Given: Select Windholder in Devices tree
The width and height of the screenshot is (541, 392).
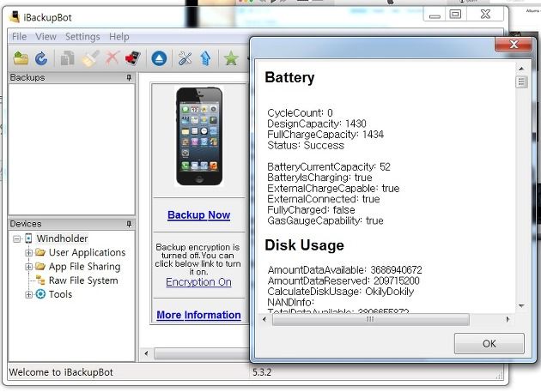Looking at the screenshot, I should 62,238.
